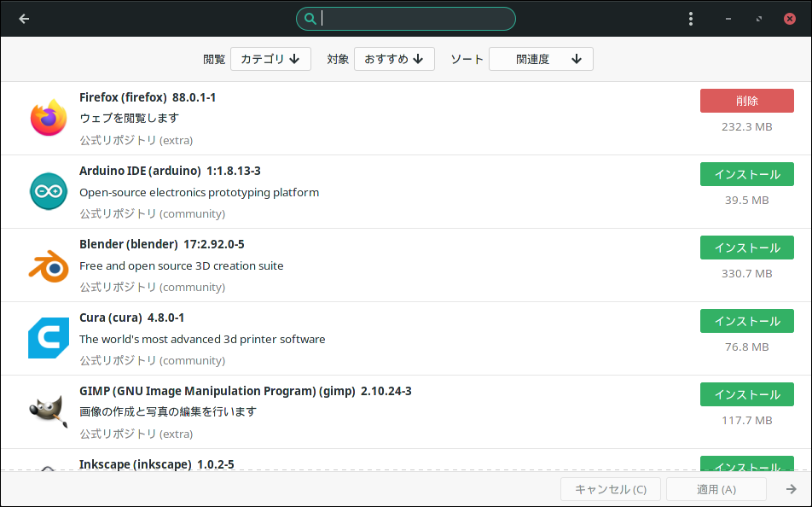This screenshot has height=507, width=812.
Task: Click Cura's 公式リポジトリ (community) label
Action: coord(152,360)
